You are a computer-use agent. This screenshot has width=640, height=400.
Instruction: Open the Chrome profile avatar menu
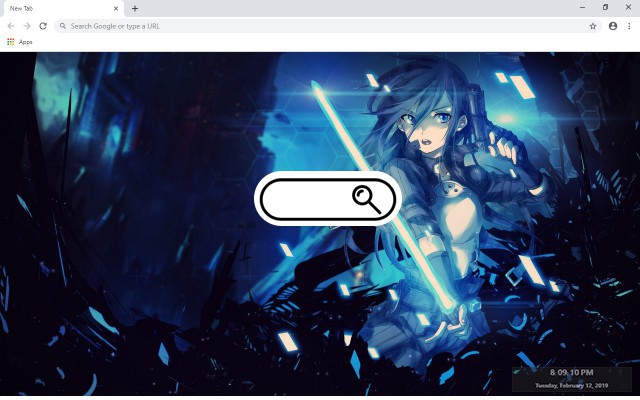(x=613, y=26)
